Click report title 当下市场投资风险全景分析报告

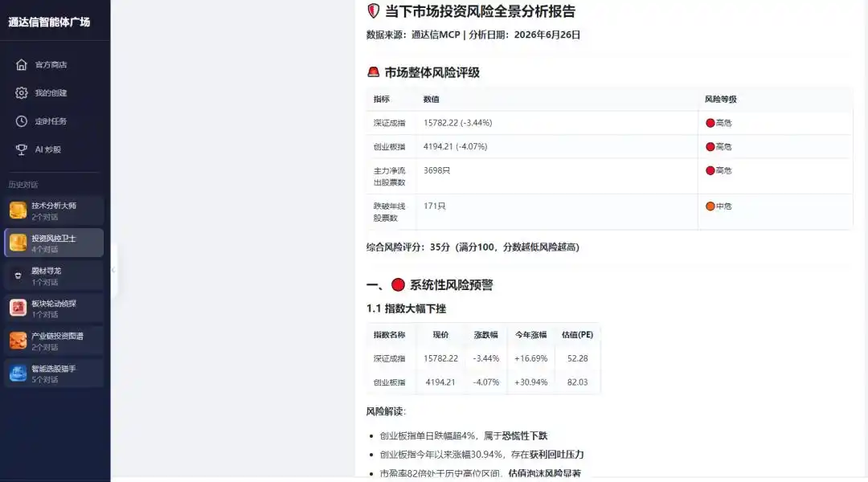(480, 11)
